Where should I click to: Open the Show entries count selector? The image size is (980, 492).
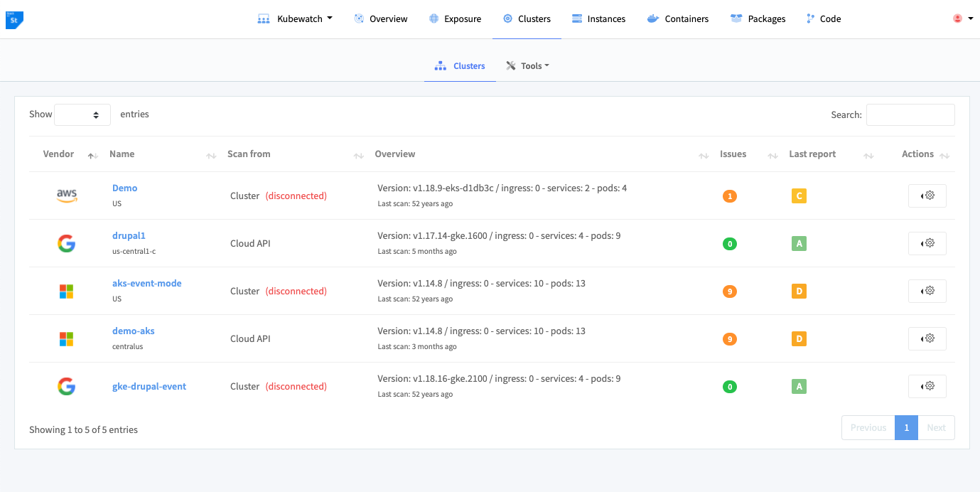[82, 114]
